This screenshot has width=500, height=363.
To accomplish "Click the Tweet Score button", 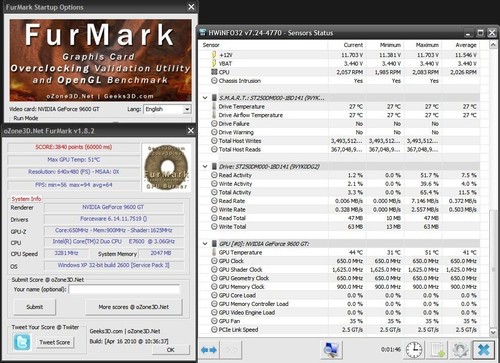I will [55, 342].
